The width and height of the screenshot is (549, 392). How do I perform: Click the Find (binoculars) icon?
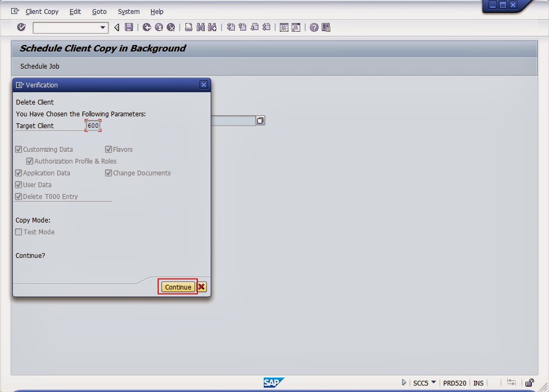click(199, 27)
